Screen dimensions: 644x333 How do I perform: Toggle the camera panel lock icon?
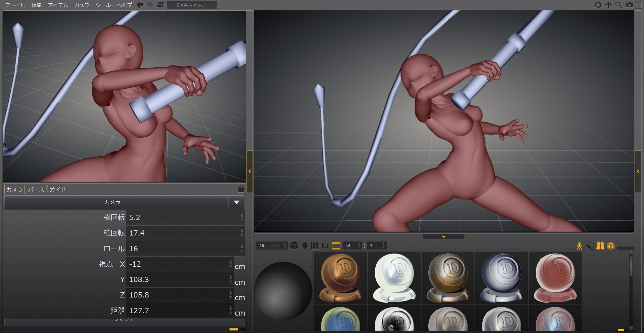pyautogui.click(x=241, y=189)
